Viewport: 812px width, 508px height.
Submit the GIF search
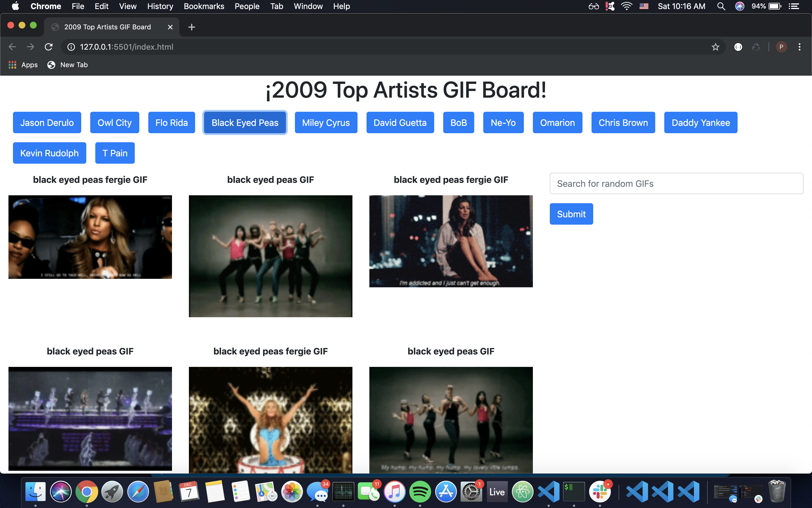[571, 214]
